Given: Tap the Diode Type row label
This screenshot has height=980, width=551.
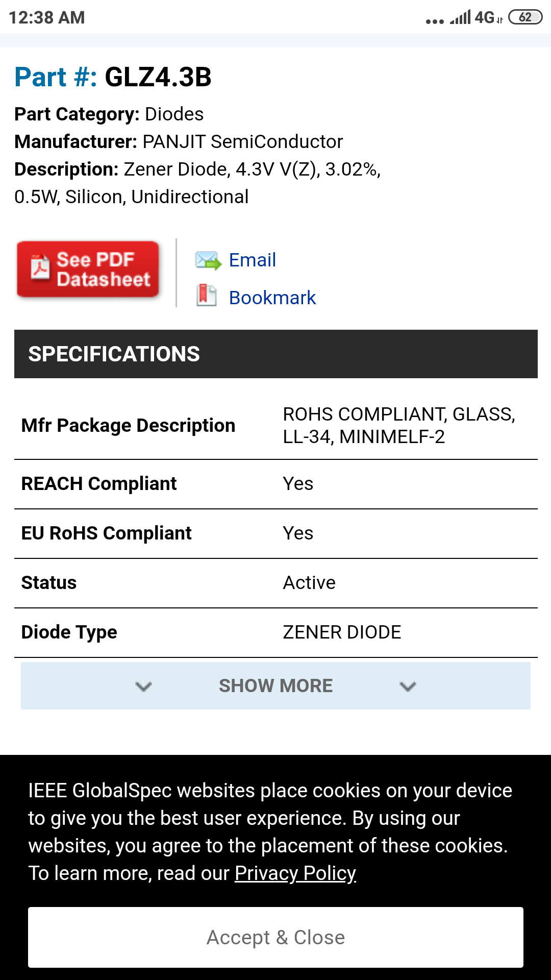Looking at the screenshot, I should point(69,632).
